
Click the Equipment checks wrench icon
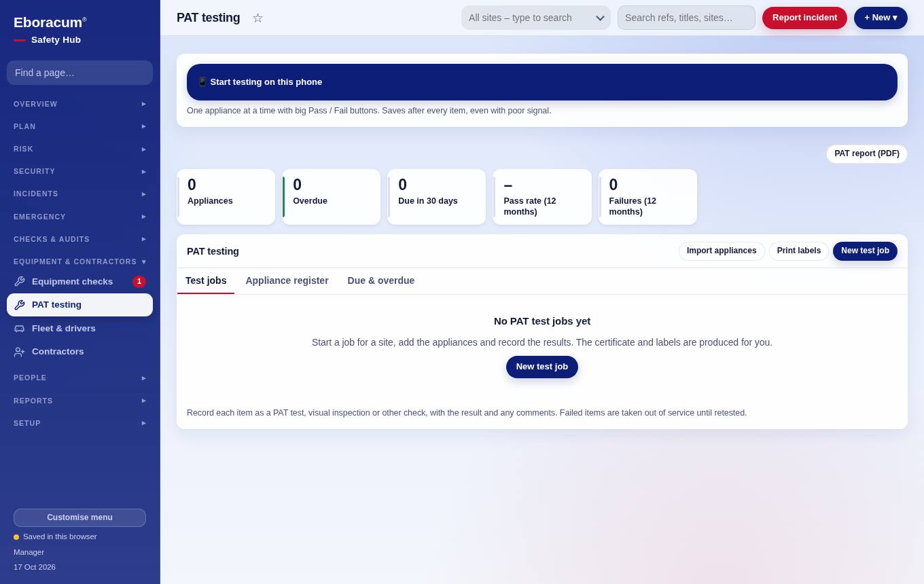(x=20, y=281)
